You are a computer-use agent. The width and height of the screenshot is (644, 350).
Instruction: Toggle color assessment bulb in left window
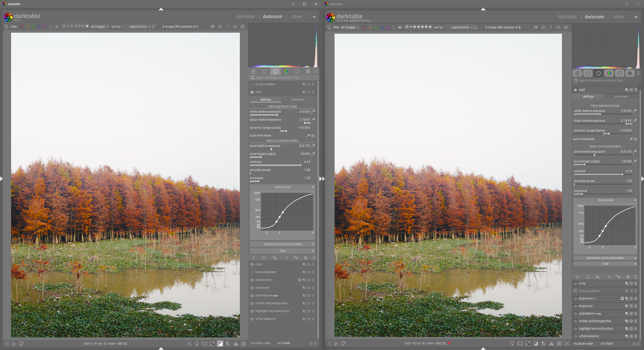coord(197,344)
